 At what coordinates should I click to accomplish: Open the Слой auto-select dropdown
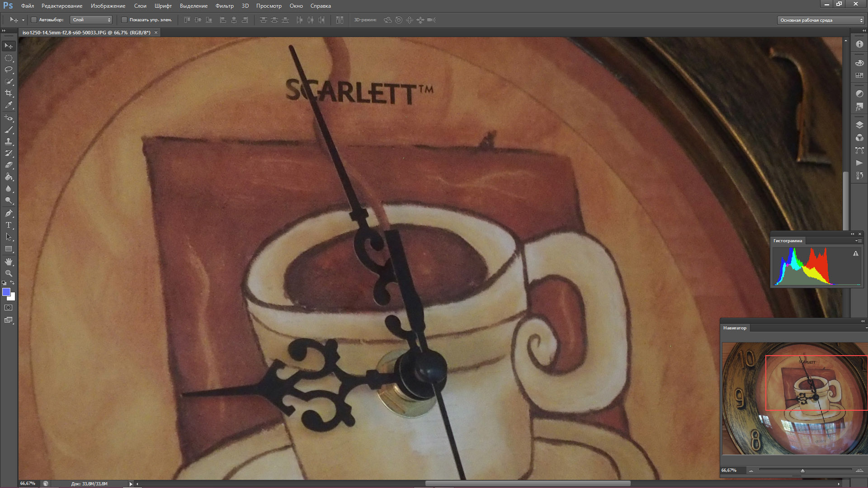[91, 20]
